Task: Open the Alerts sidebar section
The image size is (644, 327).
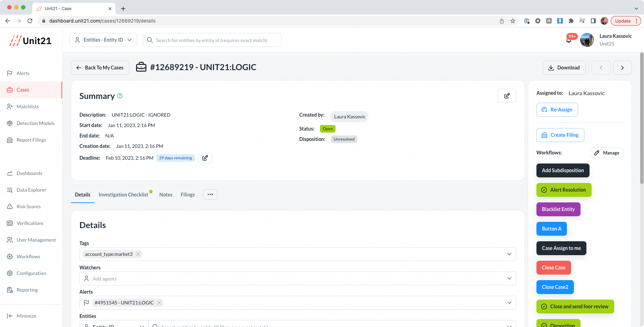Action: 23,73
